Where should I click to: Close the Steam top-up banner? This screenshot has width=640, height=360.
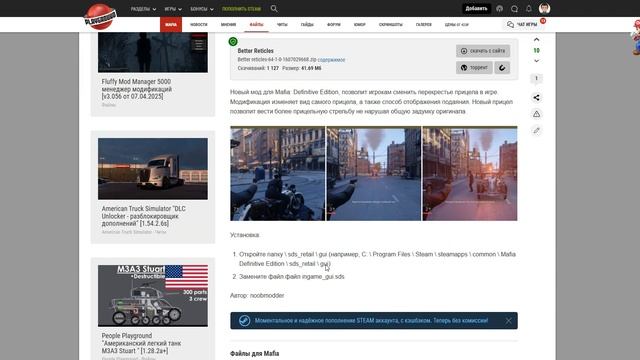point(509,321)
